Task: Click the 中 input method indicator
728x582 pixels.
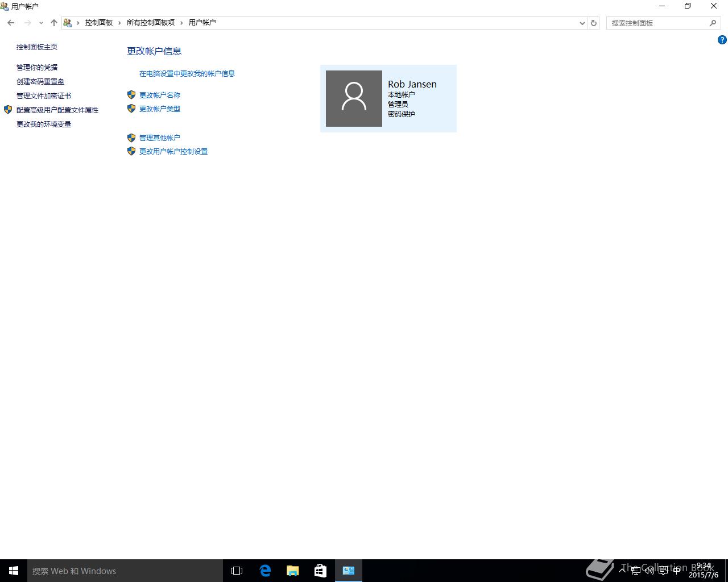Action: (x=677, y=571)
